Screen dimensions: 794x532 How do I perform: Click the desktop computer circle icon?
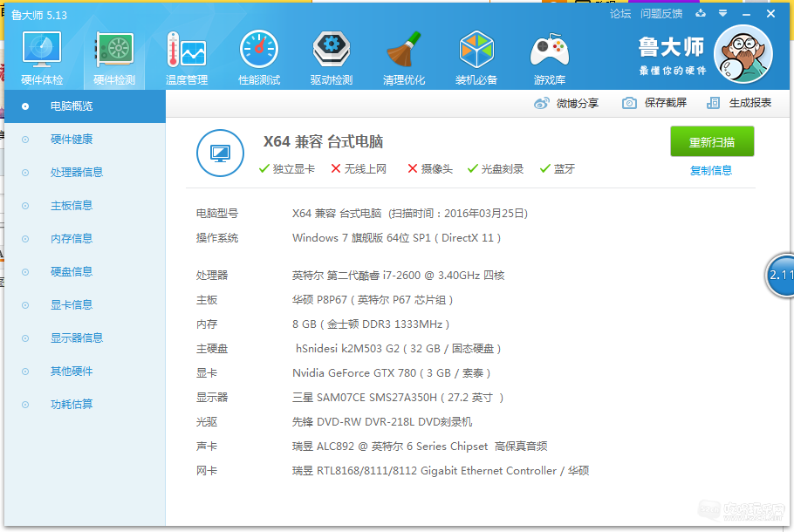pyautogui.click(x=220, y=153)
